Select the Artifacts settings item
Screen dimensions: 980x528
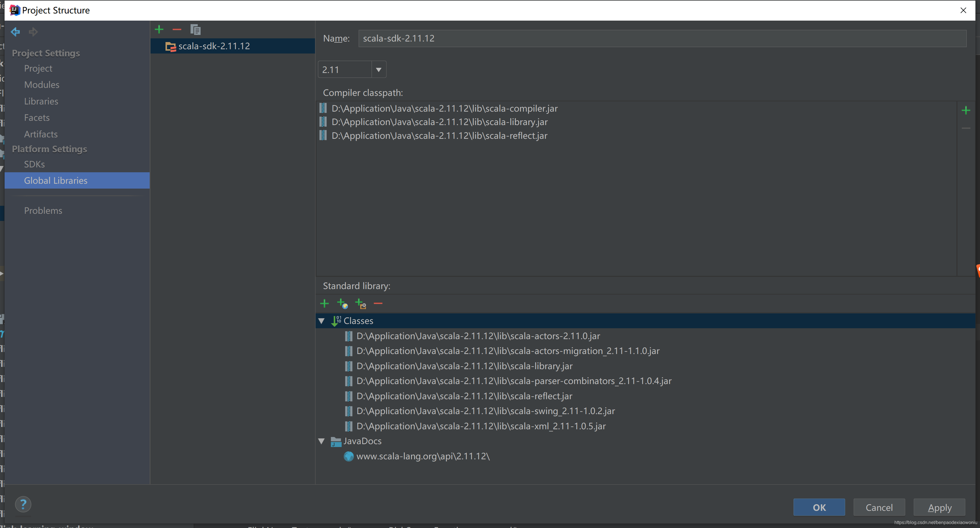pyautogui.click(x=41, y=134)
